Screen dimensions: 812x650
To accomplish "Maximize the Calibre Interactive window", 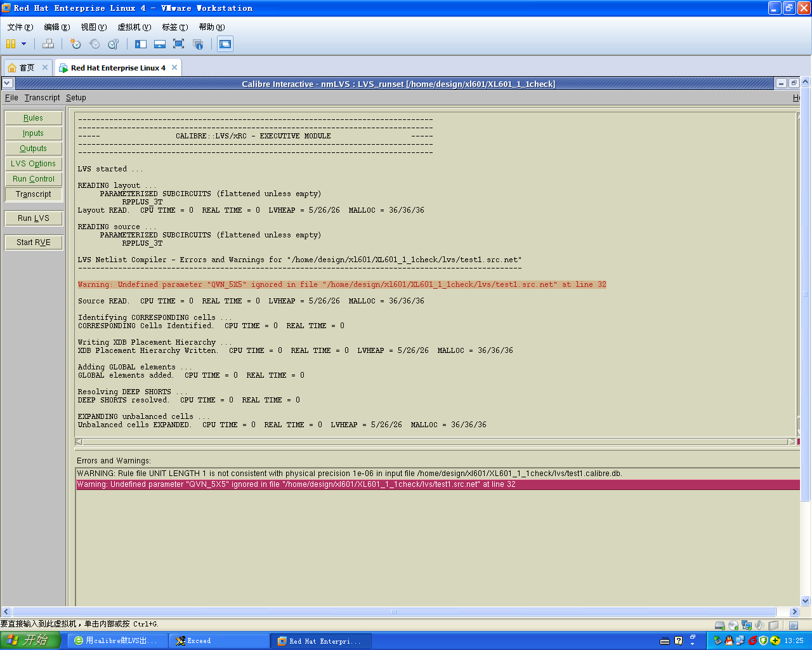I will click(x=793, y=83).
